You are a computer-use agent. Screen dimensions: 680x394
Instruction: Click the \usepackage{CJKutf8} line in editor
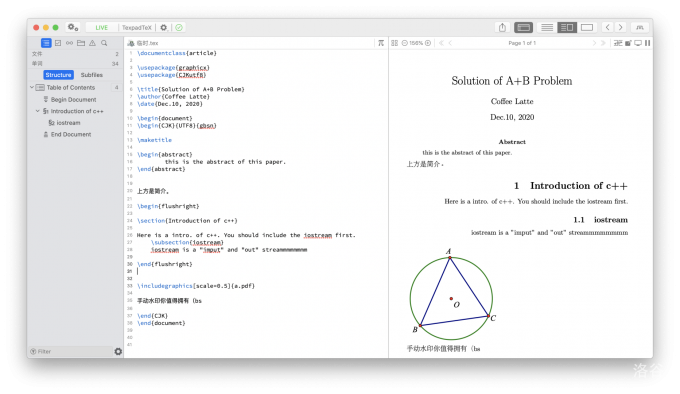coord(172,75)
